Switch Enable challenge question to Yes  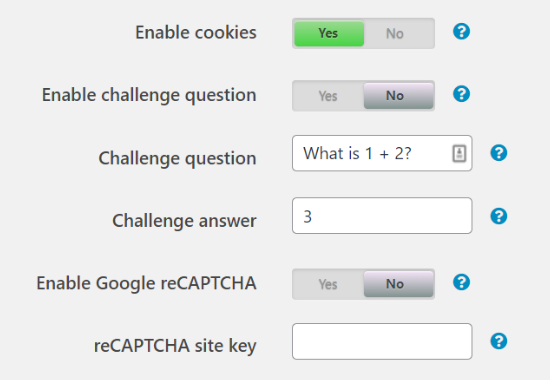329,96
